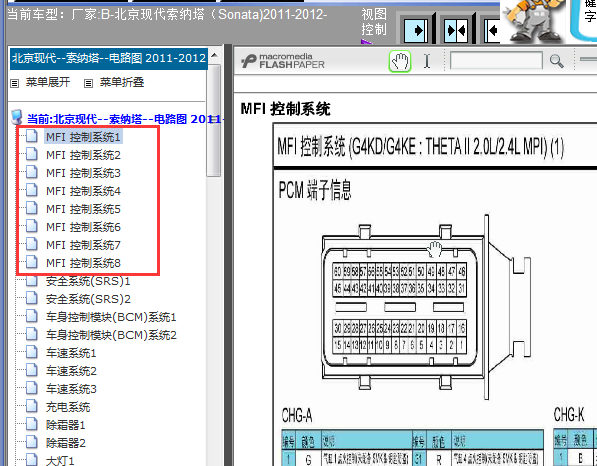597x466 pixels.
Task: Click the 菜单展开 list icon
Action: [14, 83]
